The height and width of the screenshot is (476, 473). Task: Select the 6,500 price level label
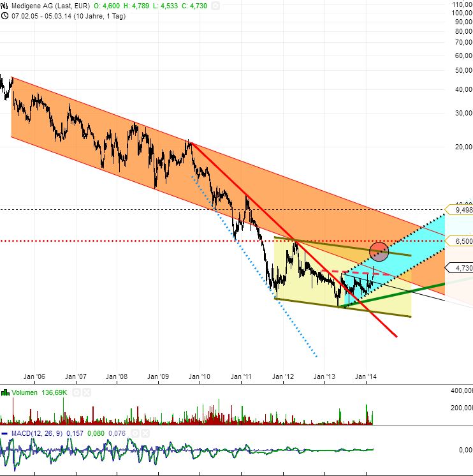click(x=460, y=241)
